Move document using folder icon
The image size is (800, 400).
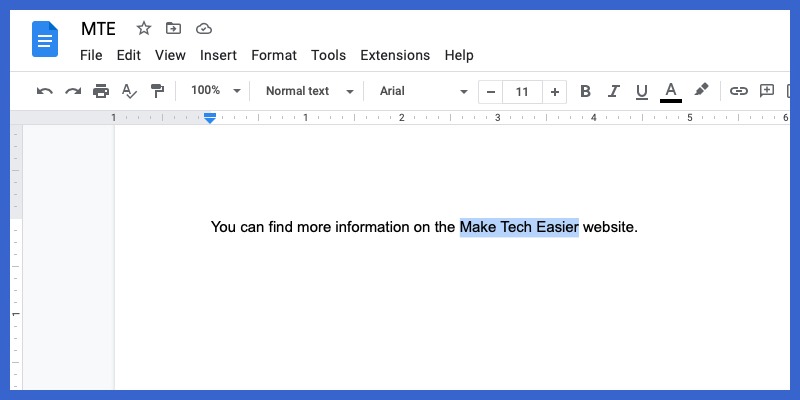173,29
